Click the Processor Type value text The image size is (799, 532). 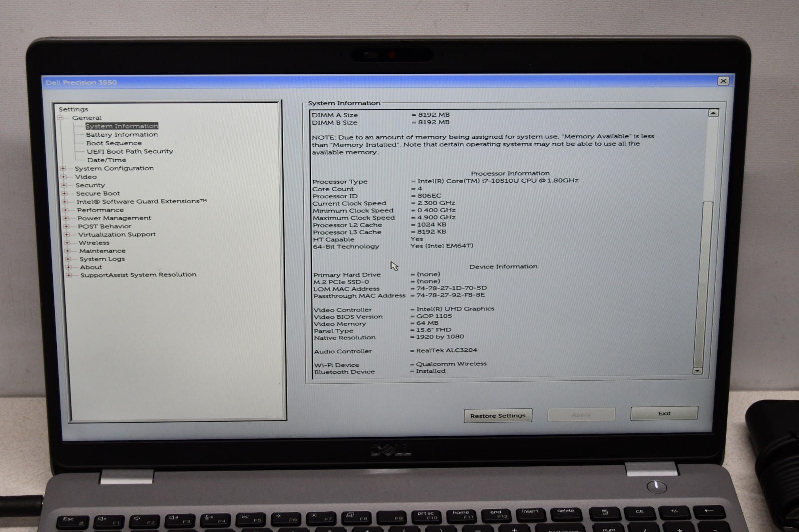click(498, 181)
